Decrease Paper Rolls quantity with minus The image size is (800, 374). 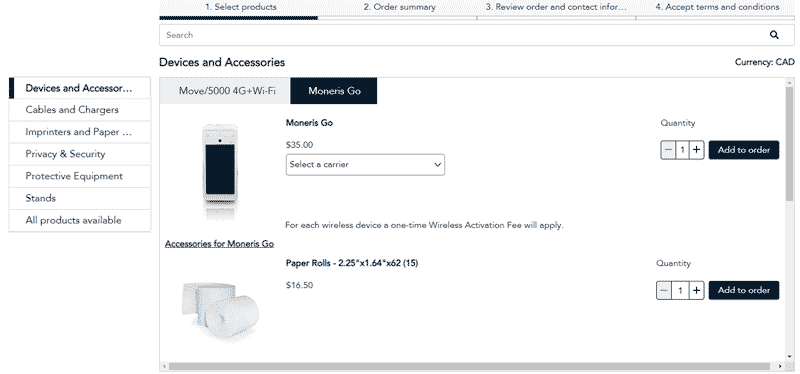(664, 290)
